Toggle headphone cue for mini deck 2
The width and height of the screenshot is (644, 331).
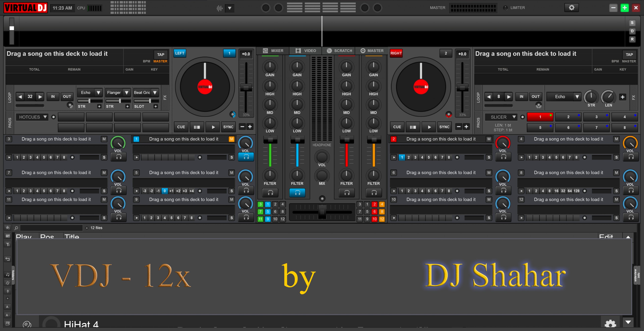(x=503, y=157)
